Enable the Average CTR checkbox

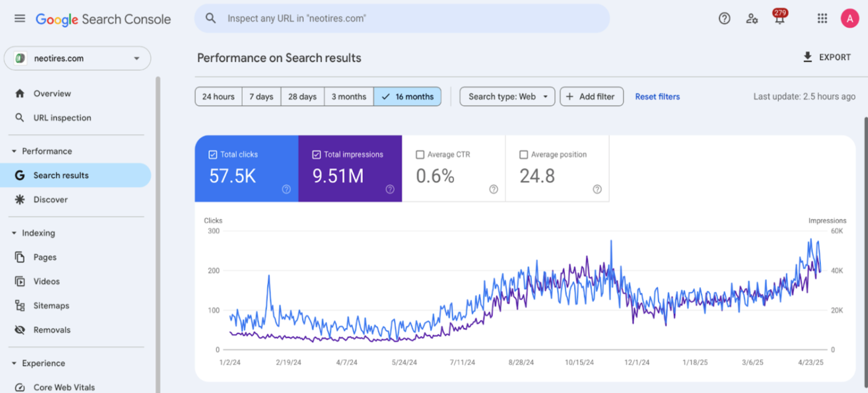(420, 154)
